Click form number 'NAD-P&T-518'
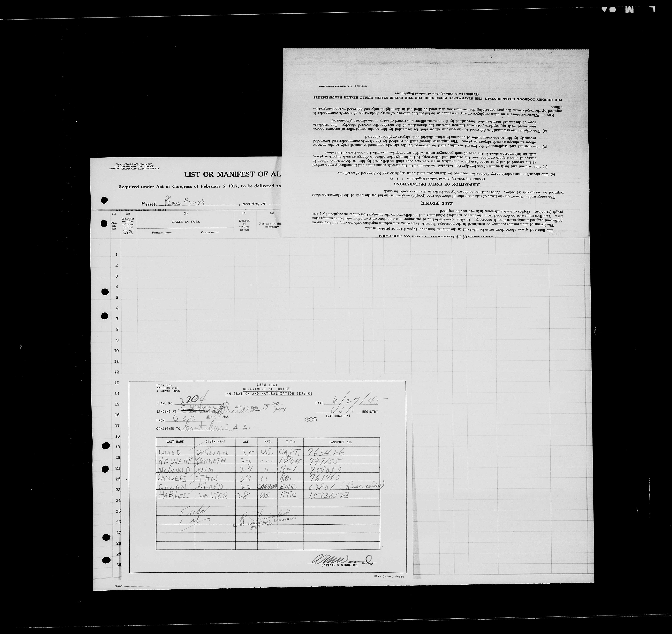The width and height of the screenshot is (672, 634). 167,388
